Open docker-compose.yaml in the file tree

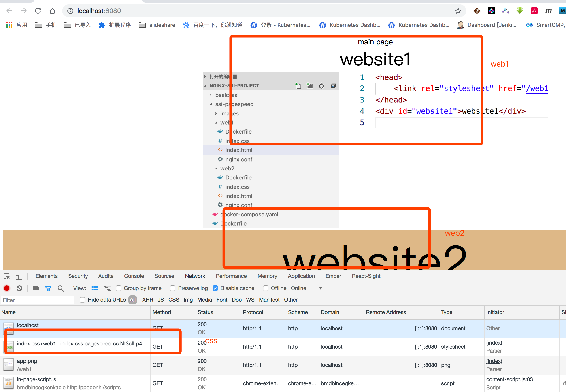pos(249,214)
